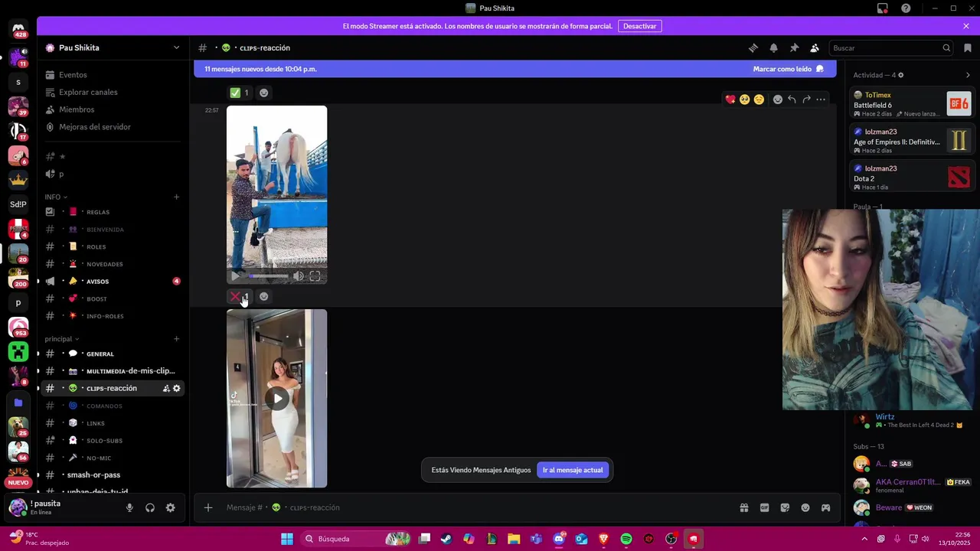The height and width of the screenshot is (551, 980).
Task: Open the Pau Shikita server dropdown
Action: (x=113, y=47)
